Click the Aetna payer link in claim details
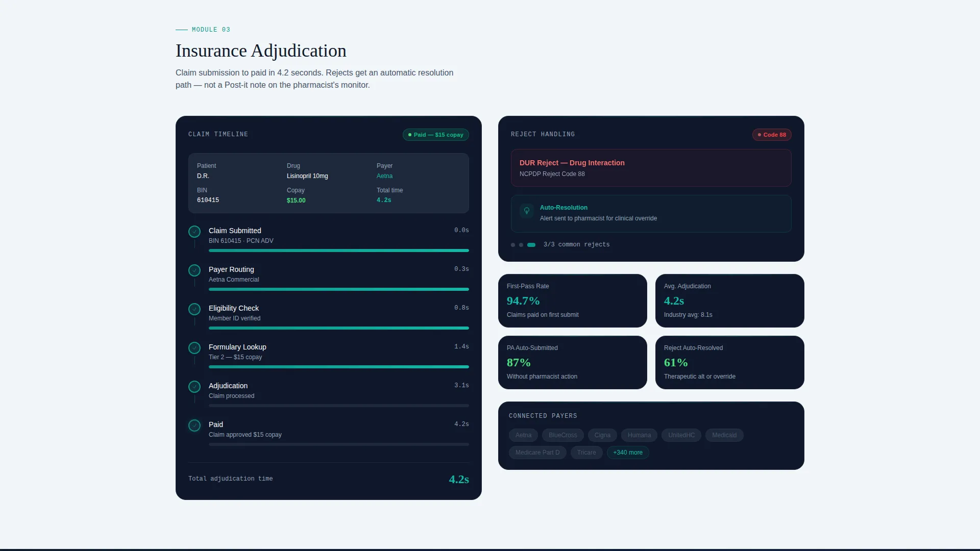 [x=384, y=176]
